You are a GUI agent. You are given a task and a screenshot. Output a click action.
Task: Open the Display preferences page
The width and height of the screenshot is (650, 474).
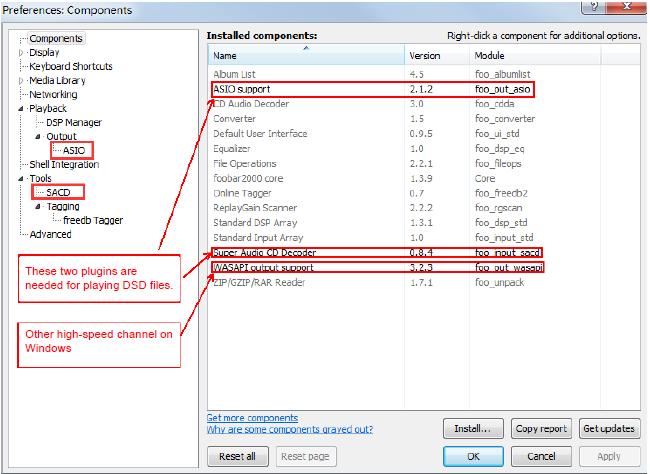(44, 53)
